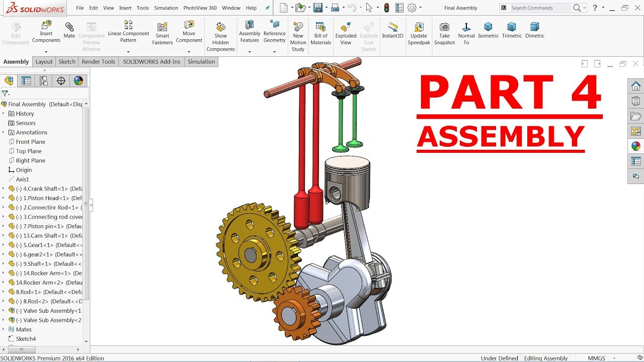The width and height of the screenshot is (644, 362).
Task: Open Assembly Features tool
Action: coord(250,31)
